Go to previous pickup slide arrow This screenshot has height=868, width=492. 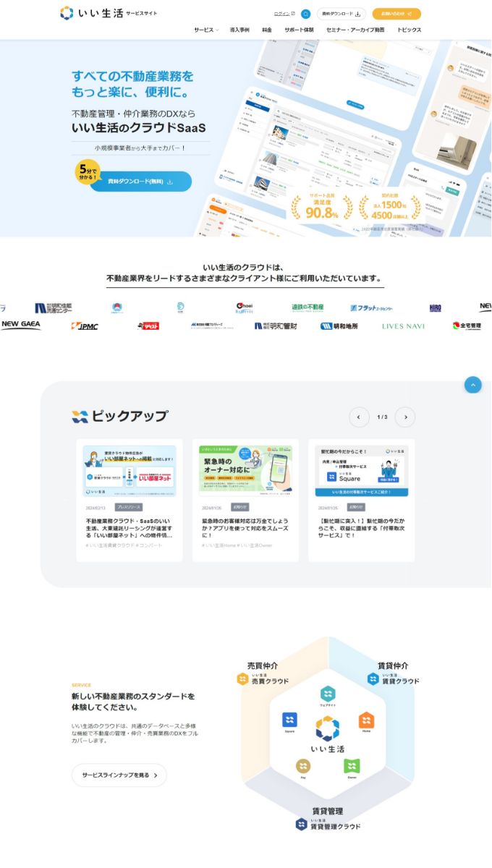(359, 417)
